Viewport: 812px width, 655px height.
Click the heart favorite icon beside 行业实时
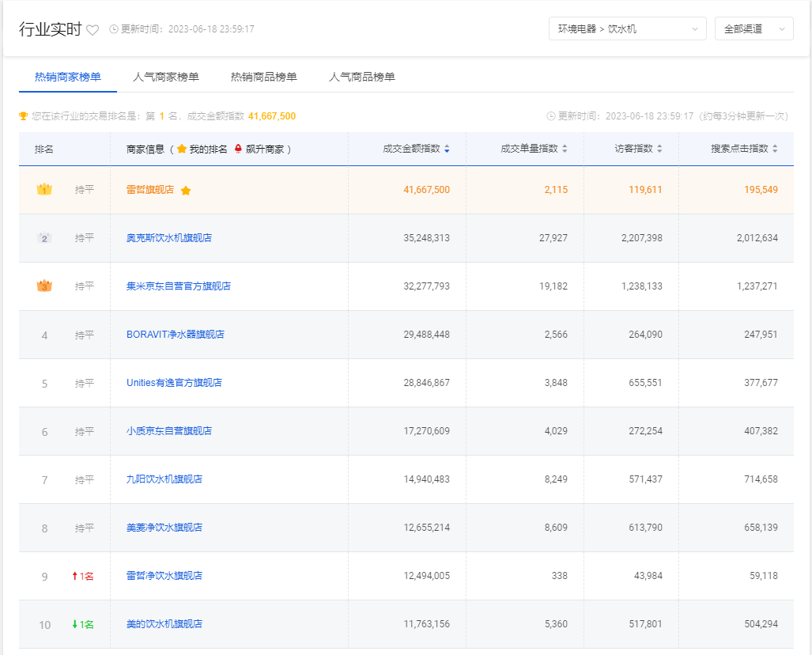click(93, 30)
